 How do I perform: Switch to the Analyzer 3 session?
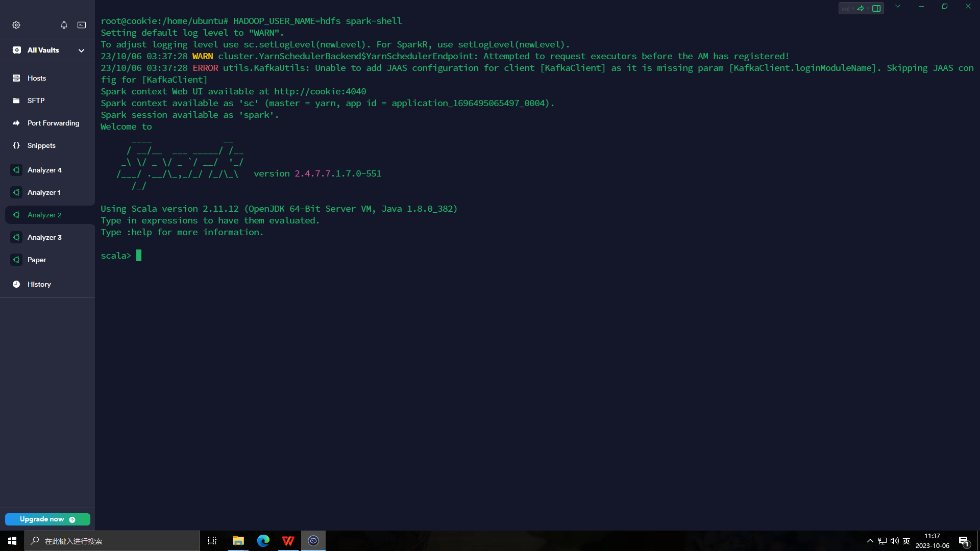click(x=47, y=237)
